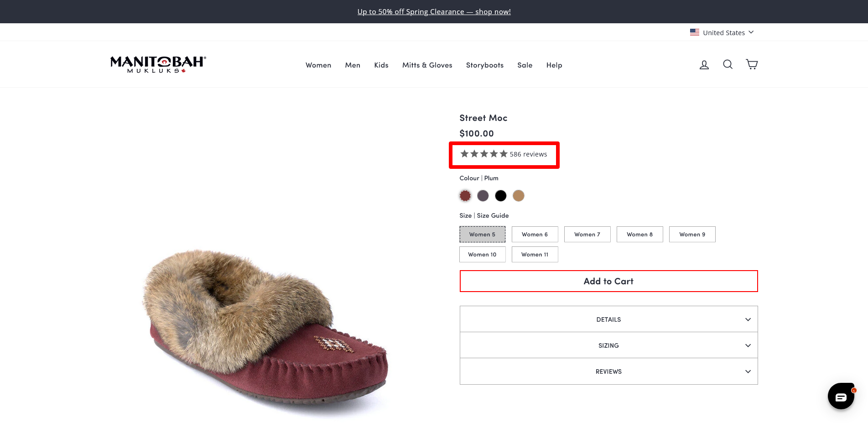The image size is (868, 423).
Task: Go to the Storyboots menu item
Action: coord(484,65)
